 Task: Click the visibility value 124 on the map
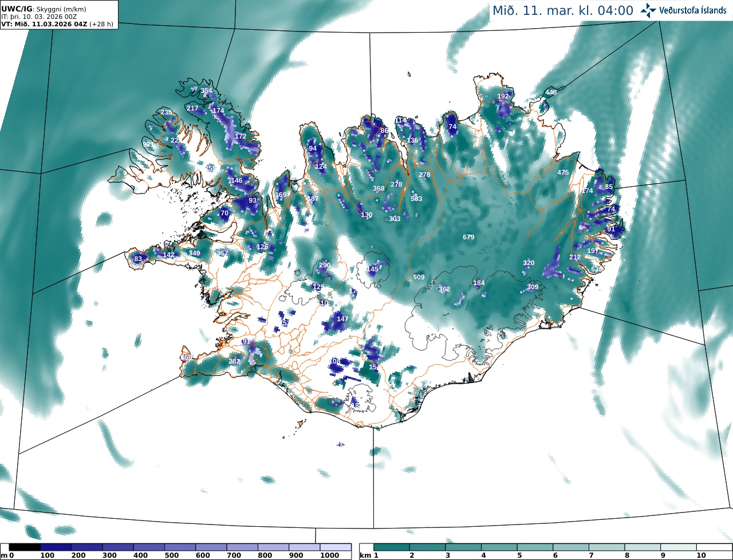click(x=321, y=167)
